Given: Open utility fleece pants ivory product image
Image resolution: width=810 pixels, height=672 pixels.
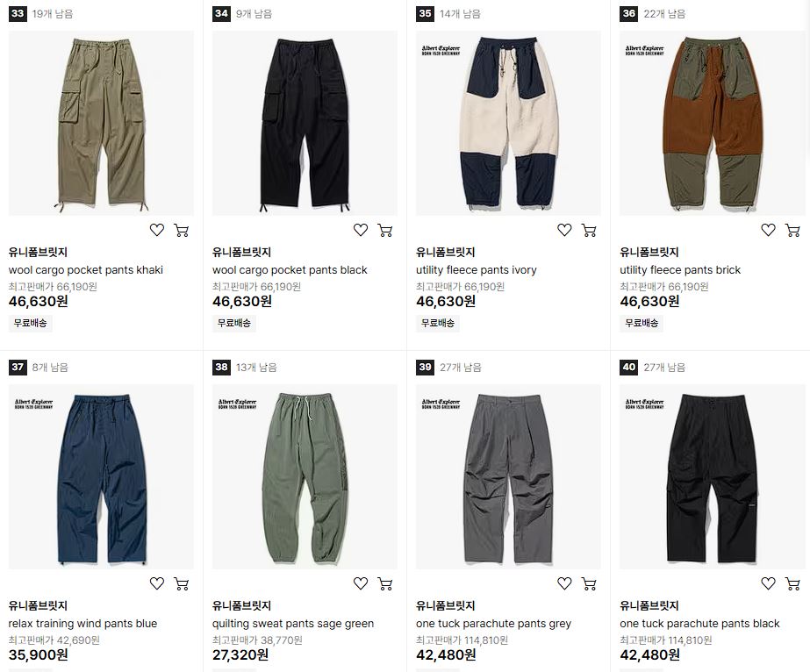Looking at the screenshot, I should (x=508, y=123).
